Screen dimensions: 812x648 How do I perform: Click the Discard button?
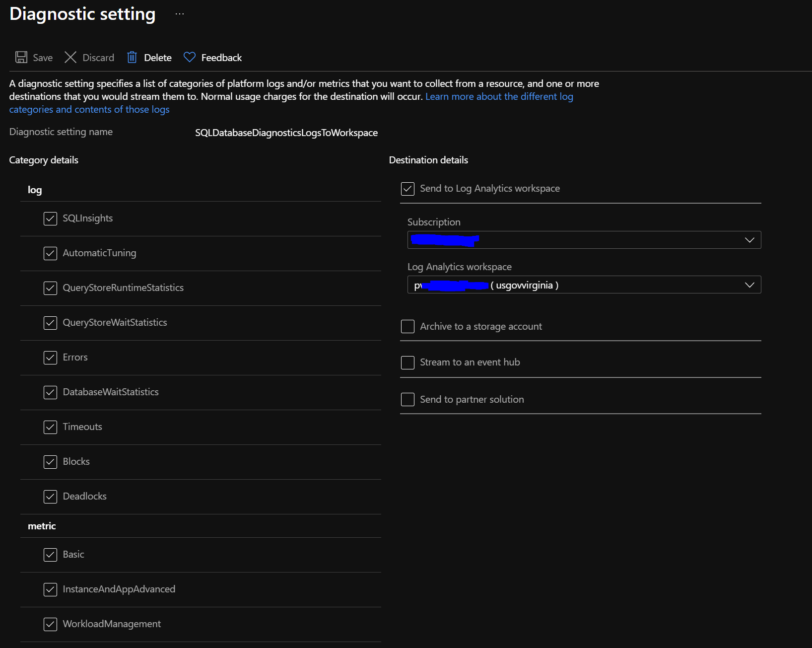point(97,57)
